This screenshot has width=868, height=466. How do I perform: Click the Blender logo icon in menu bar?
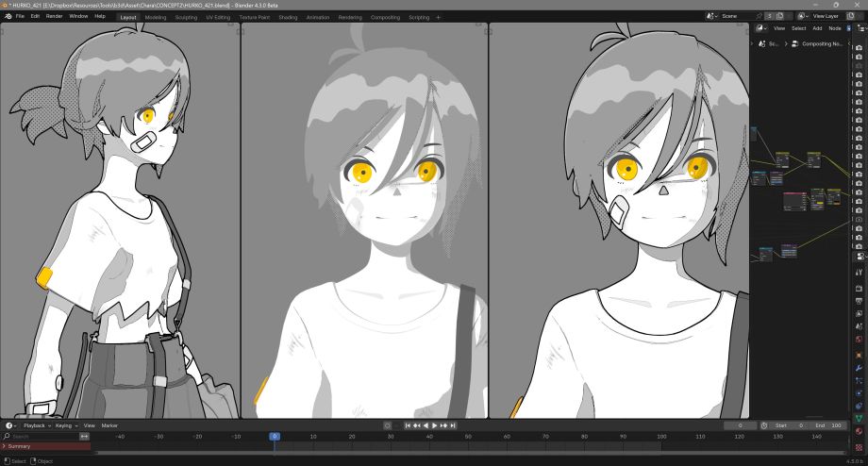point(8,16)
